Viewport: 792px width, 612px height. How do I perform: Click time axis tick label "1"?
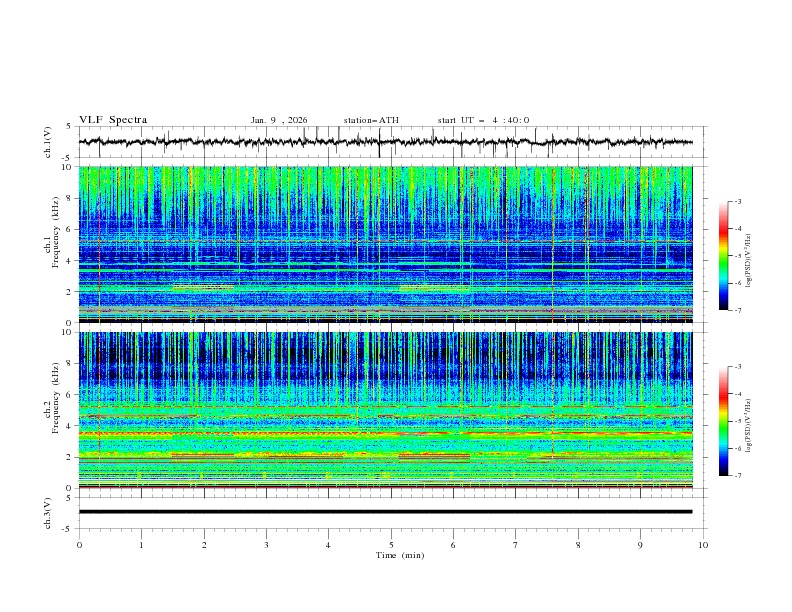tap(141, 545)
